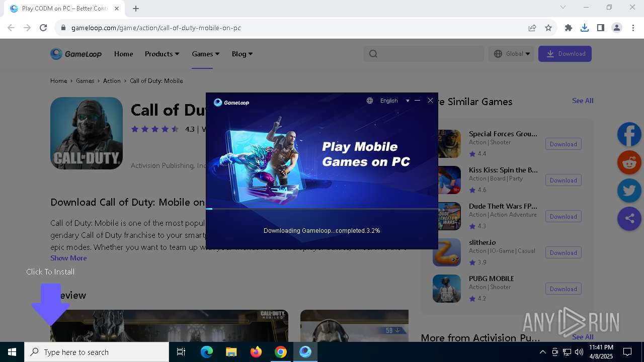
Task: Open Chrome profile avatar
Action: pyautogui.click(x=617, y=28)
